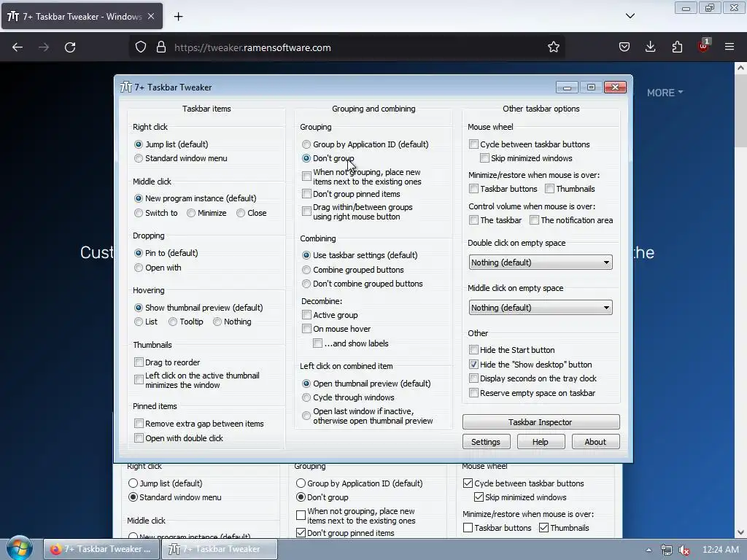Screen dimensions: 747x560
Task: Open the Settings button in Tweaker
Action: (x=486, y=442)
